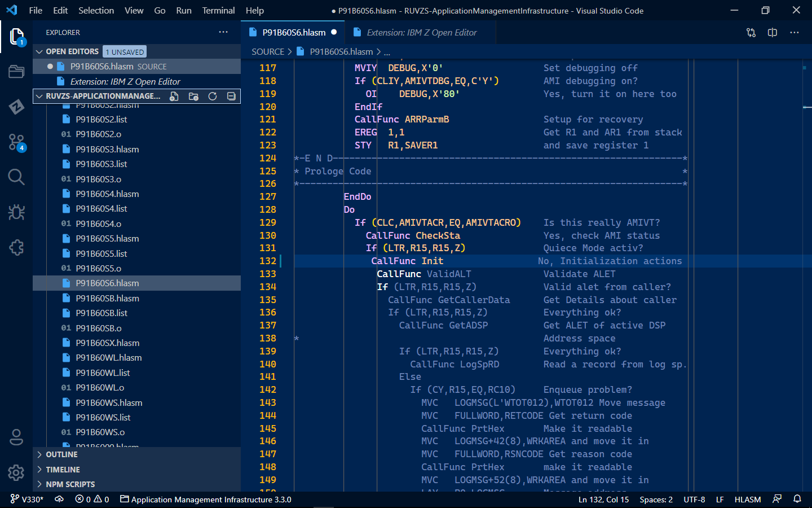Open the Run and Debug view

point(16,212)
